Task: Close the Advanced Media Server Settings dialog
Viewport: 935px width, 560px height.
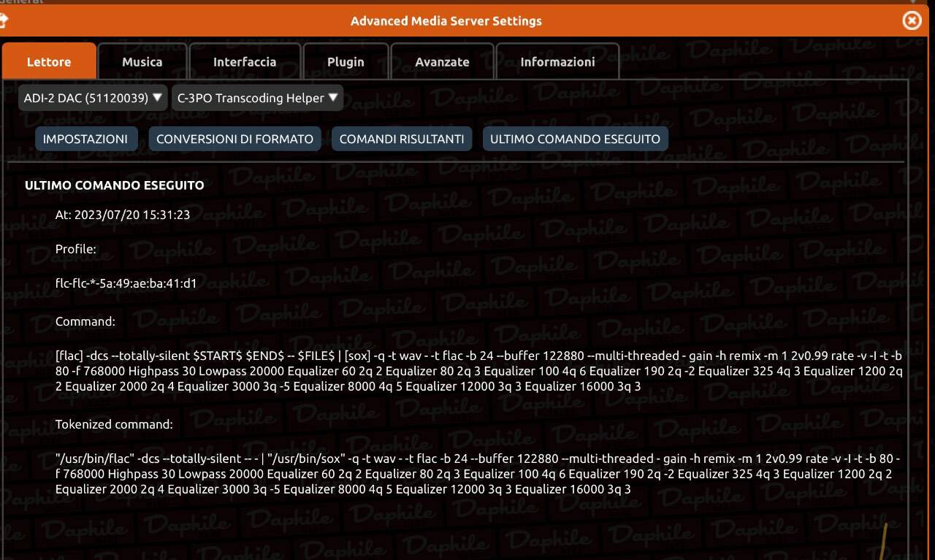Action: coord(912,20)
